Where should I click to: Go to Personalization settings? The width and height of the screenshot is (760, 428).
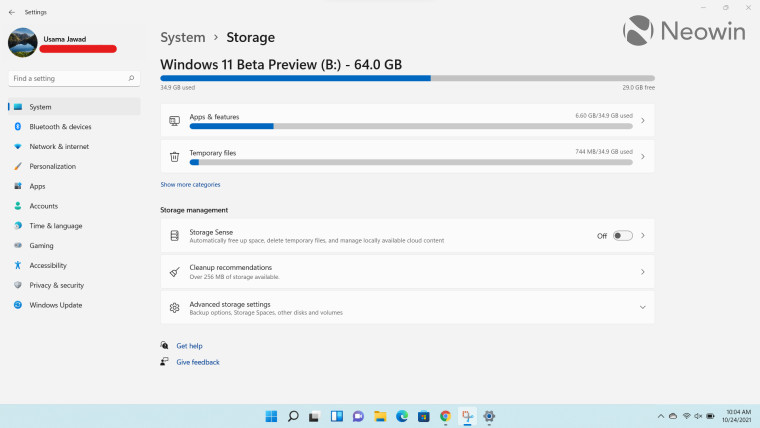(x=74, y=166)
